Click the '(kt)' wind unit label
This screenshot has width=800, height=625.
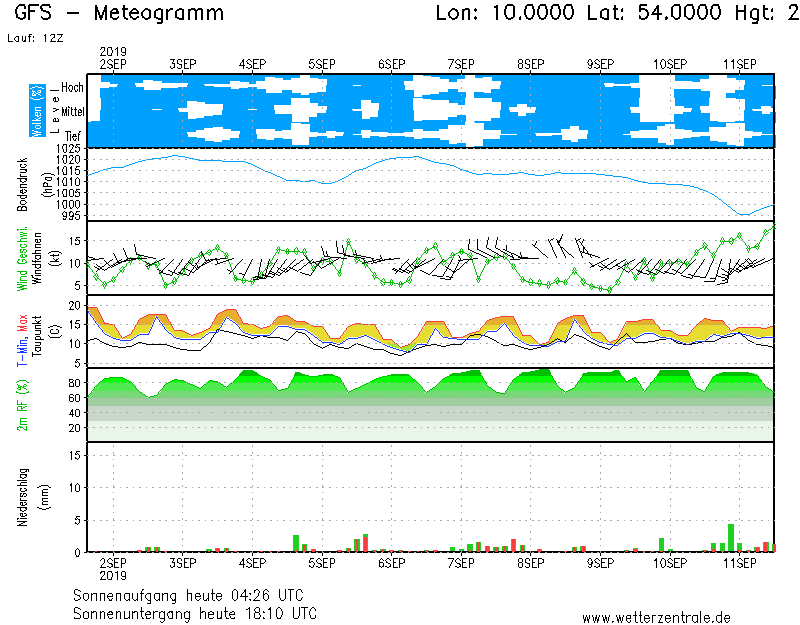coord(55,259)
